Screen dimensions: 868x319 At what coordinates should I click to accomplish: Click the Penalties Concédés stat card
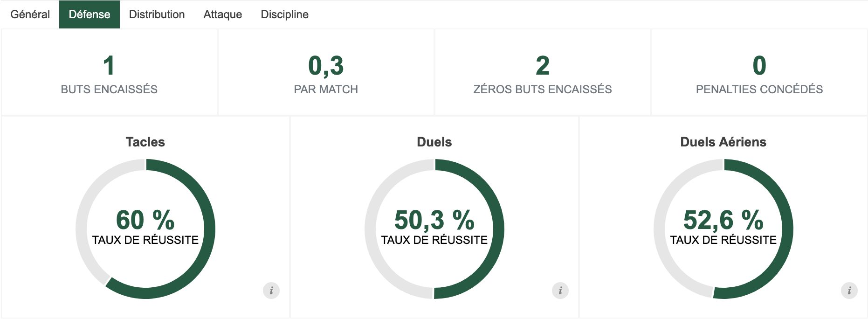(759, 73)
